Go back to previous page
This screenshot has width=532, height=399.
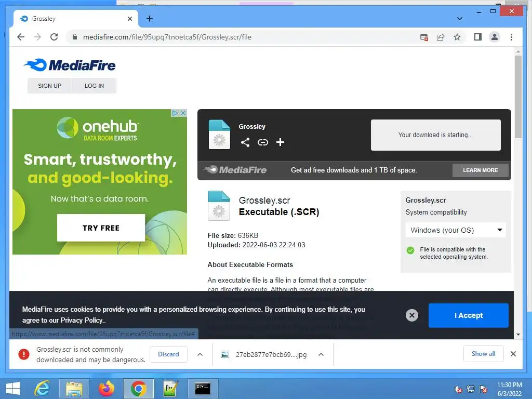click(x=21, y=37)
